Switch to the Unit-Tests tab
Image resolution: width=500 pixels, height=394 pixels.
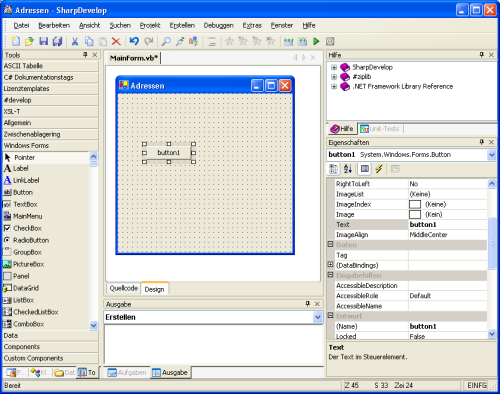click(381, 129)
